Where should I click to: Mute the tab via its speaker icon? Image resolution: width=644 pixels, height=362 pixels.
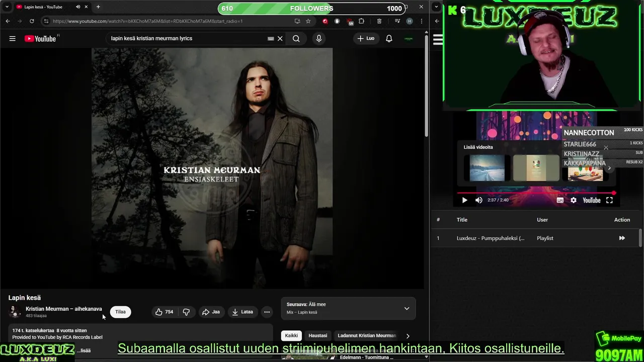click(x=78, y=7)
